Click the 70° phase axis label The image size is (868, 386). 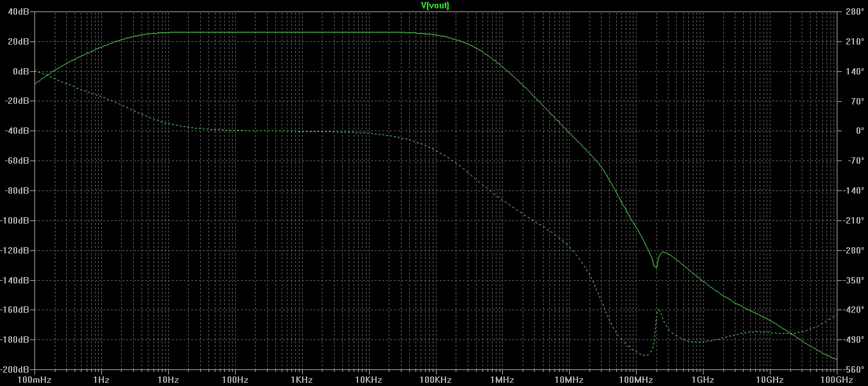click(x=857, y=101)
